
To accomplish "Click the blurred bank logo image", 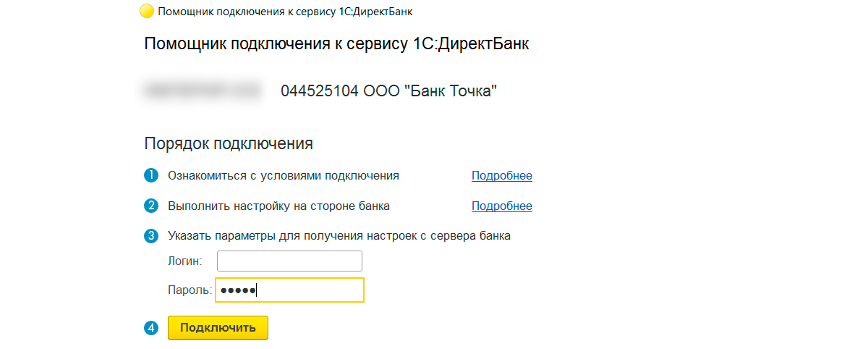I will coord(202,91).
